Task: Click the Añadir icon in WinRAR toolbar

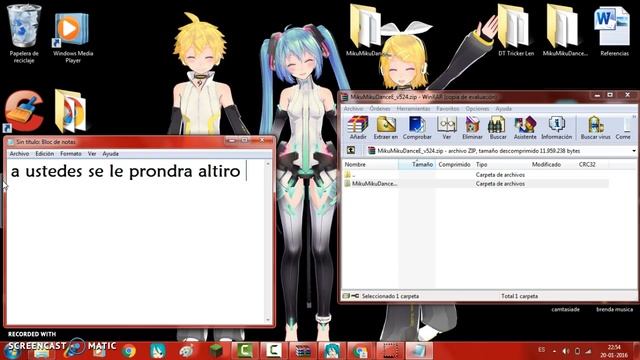Action: (x=358, y=128)
